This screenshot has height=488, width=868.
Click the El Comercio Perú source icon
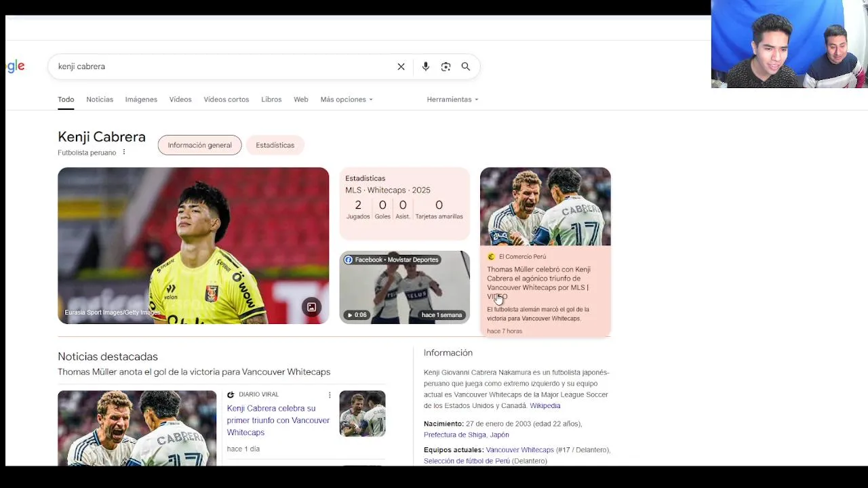pos(491,257)
